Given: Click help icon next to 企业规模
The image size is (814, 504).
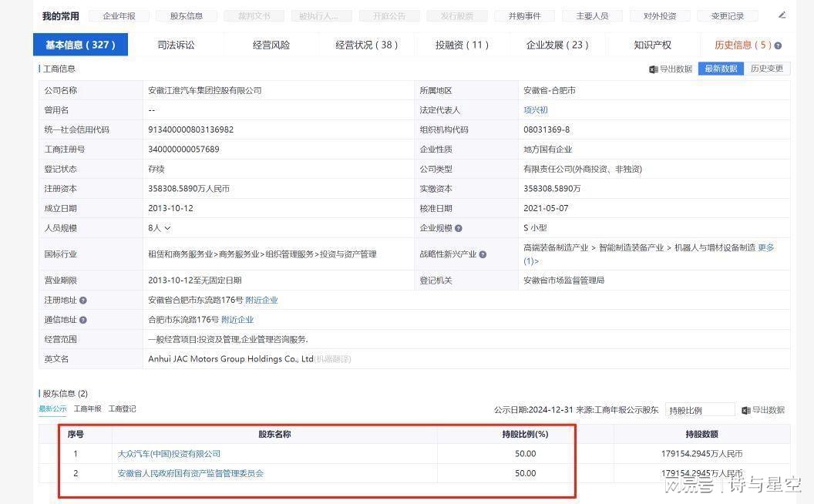Looking at the screenshot, I should pyautogui.click(x=459, y=228).
